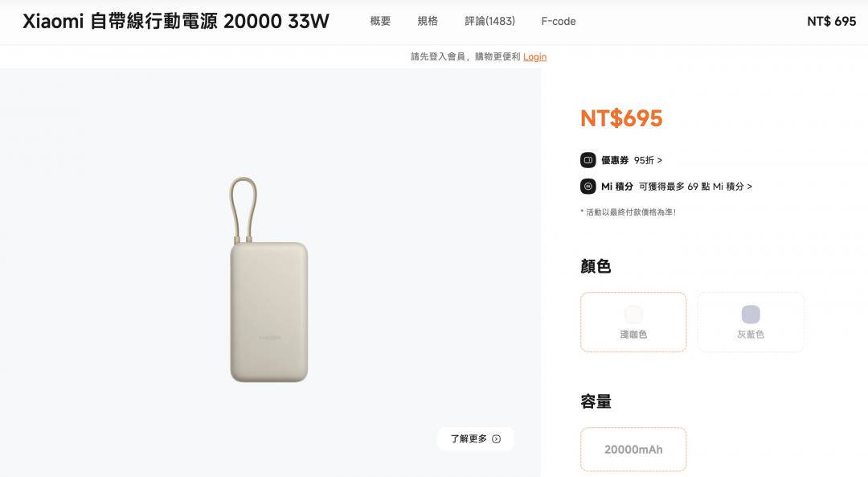Click the Login link
Image resolution: width=868 pixels, height=477 pixels.
coord(534,56)
